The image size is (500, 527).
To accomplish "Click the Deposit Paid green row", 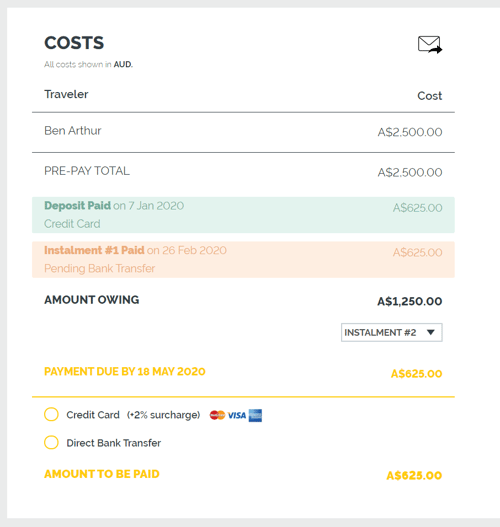I will click(243, 215).
